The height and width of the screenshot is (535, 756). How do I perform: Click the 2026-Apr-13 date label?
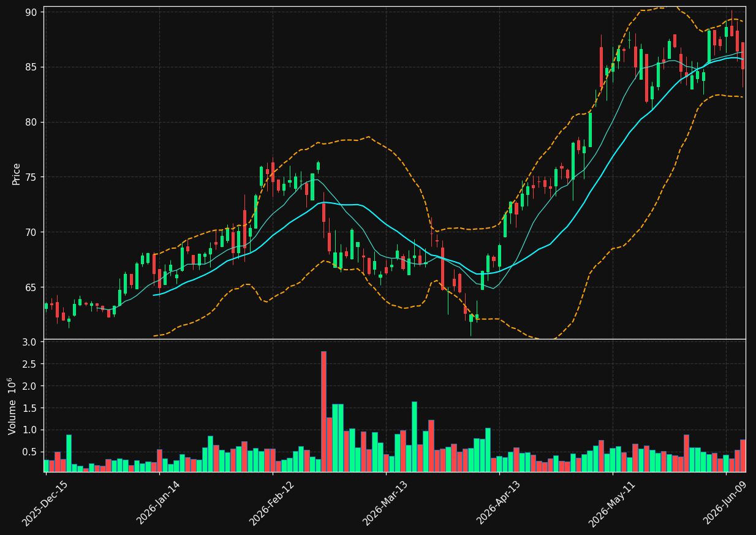(x=499, y=503)
